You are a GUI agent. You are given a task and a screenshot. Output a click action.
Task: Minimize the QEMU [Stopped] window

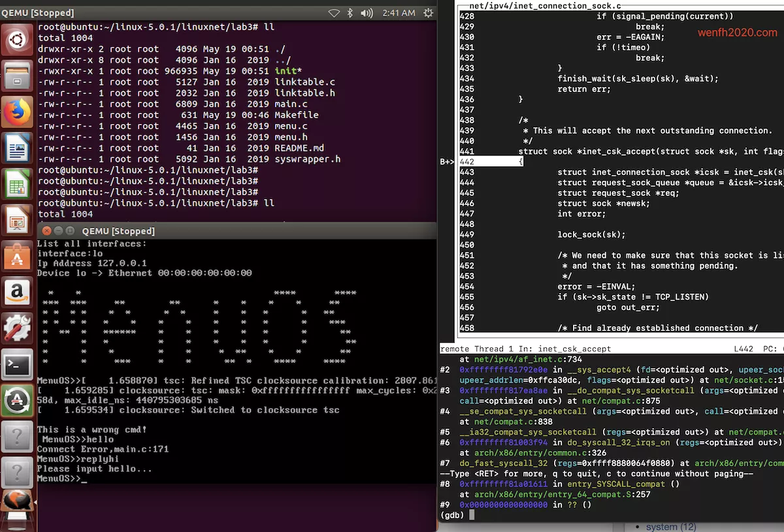point(58,231)
